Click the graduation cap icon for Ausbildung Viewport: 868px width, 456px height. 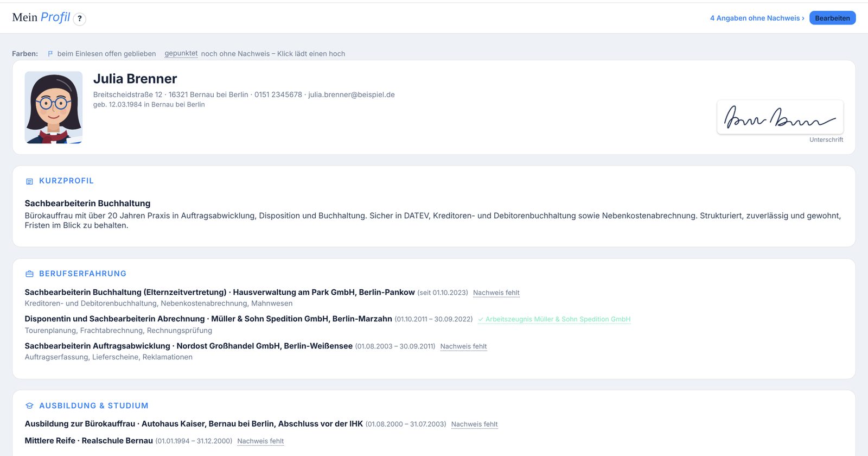click(x=30, y=406)
